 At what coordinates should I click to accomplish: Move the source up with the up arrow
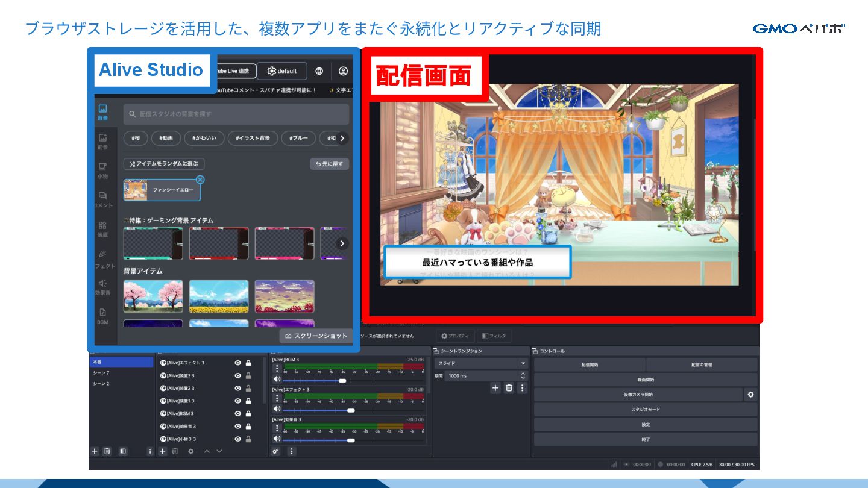pyautogui.click(x=207, y=451)
